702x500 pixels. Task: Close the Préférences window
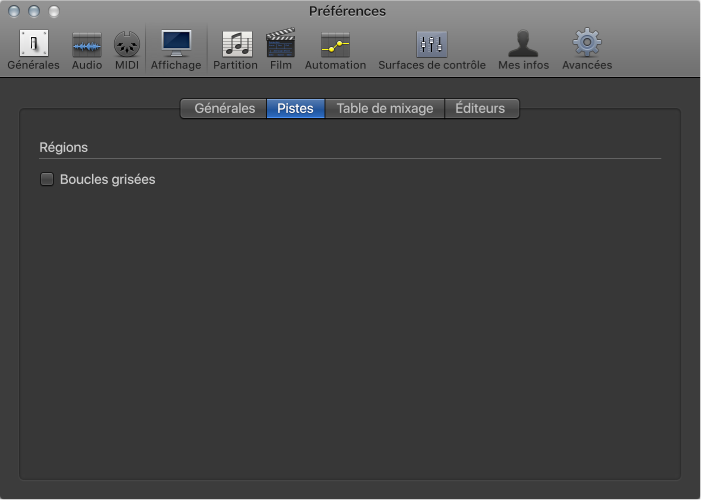click(x=14, y=11)
